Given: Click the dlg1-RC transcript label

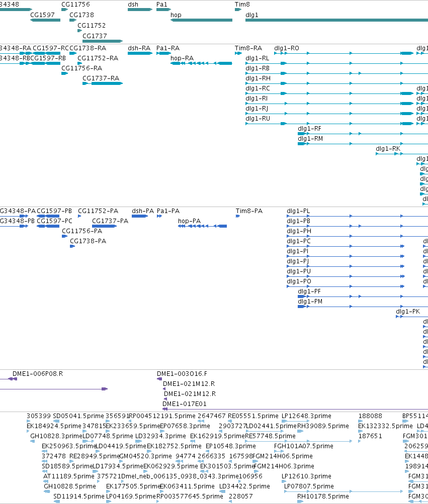Looking at the screenshot, I should coord(258,88).
